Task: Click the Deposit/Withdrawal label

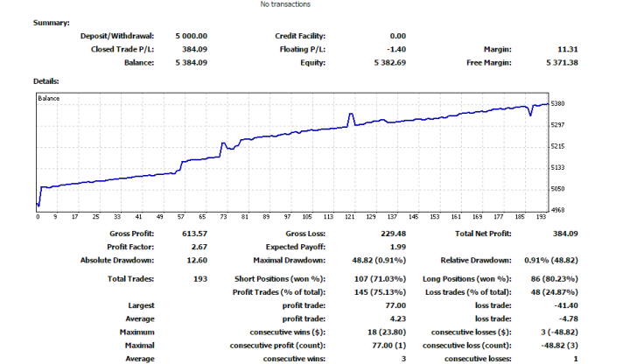Action: 117,36
